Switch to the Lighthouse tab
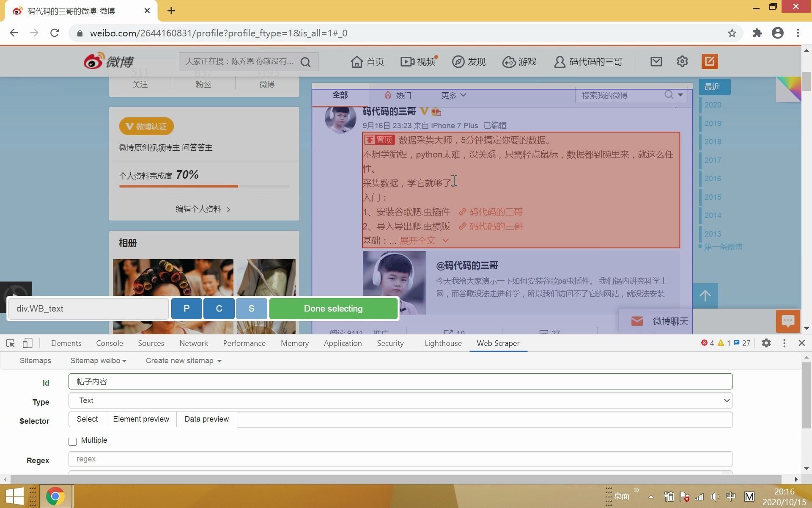The width and height of the screenshot is (812, 508). [x=443, y=343]
